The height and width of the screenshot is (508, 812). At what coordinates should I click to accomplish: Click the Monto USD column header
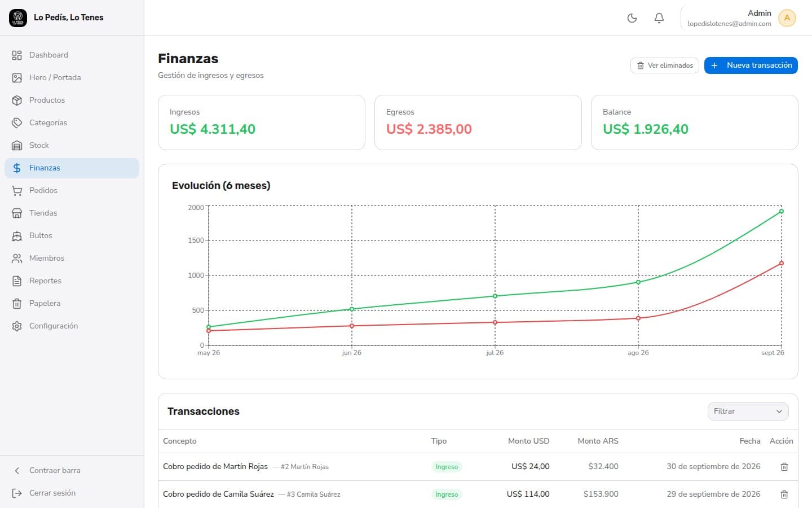pyautogui.click(x=528, y=441)
